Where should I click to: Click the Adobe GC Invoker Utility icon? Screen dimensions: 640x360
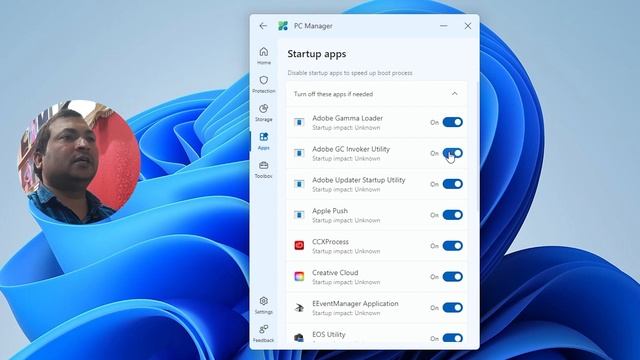(x=299, y=153)
